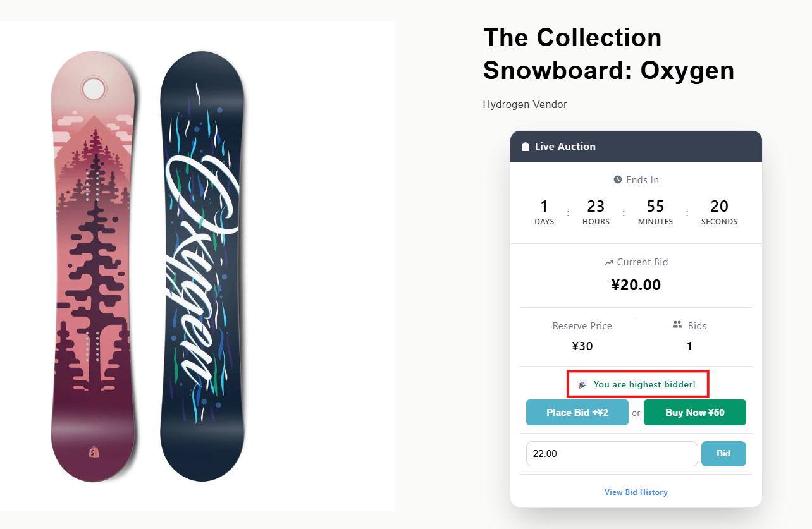Click the clock icon beside Ends In

tap(618, 180)
